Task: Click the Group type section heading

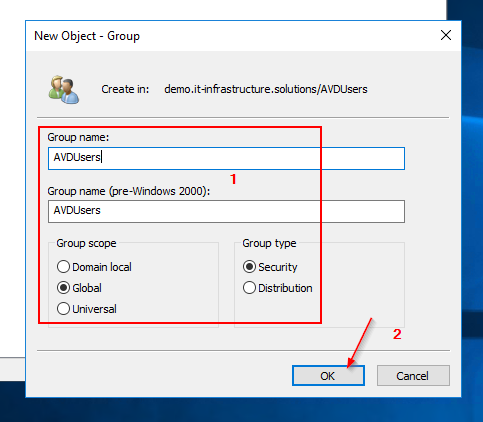Action: pos(269,243)
